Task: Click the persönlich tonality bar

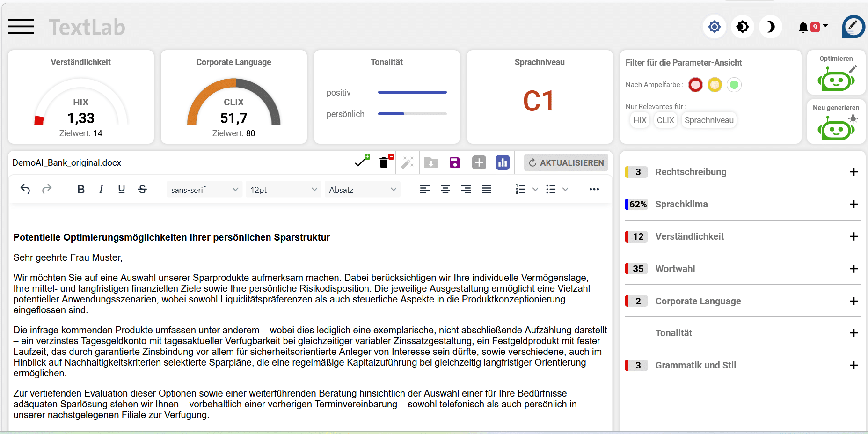Action: 412,114
